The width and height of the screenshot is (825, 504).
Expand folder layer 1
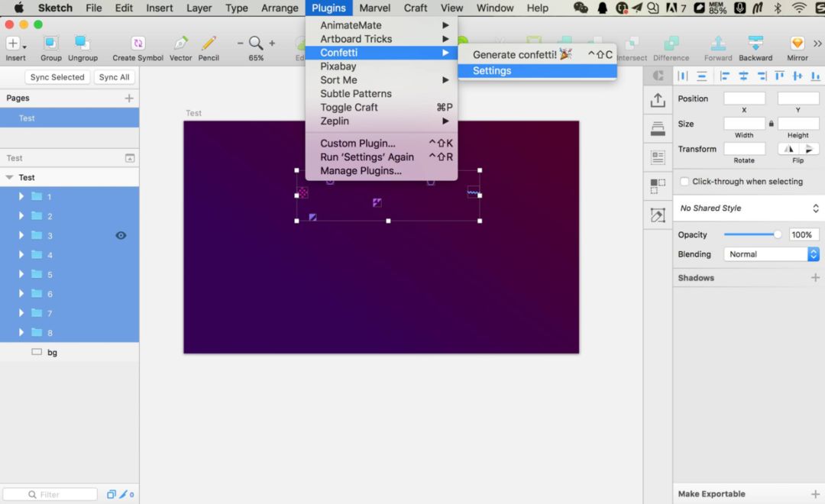point(21,197)
